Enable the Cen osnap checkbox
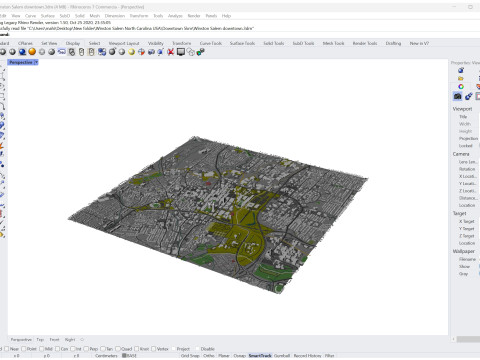 tap(57, 349)
